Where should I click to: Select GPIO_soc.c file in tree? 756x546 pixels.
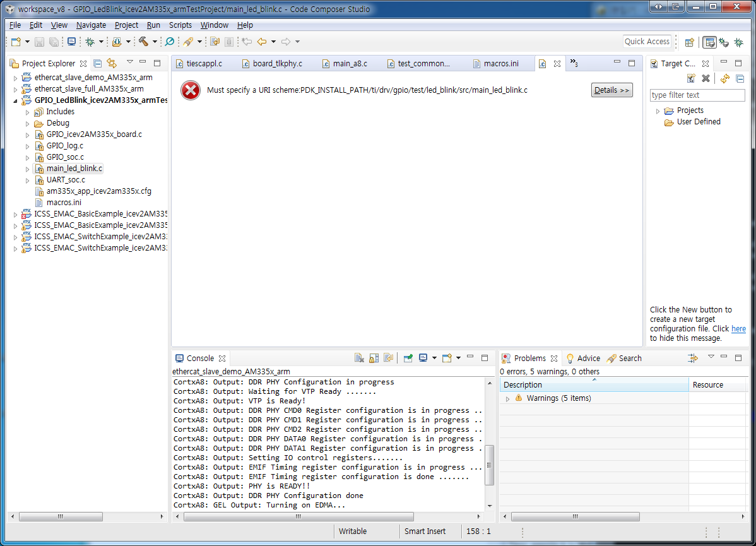coord(65,157)
